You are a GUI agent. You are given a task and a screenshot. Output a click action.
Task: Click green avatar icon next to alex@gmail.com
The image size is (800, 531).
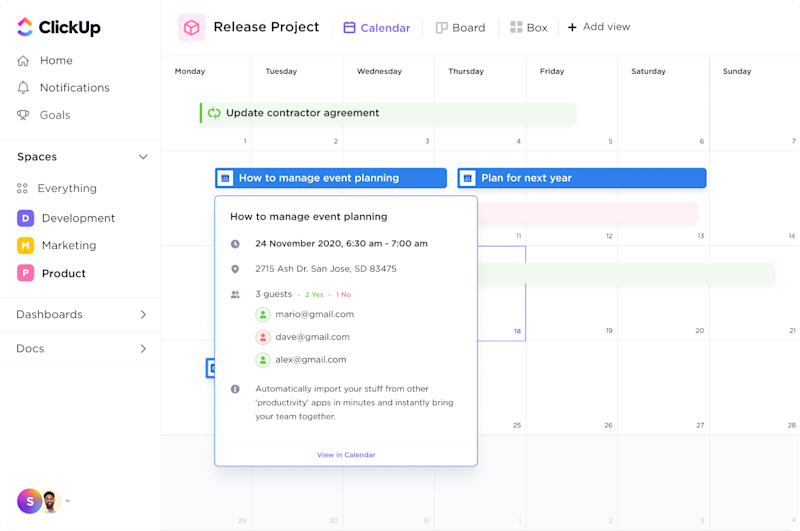[x=263, y=360]
